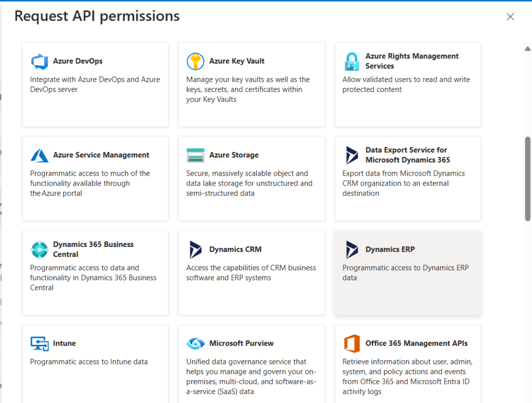Click the vertical scrollbar thumb
The height and width of the screenshot is (403, 532).
pos(527,179)
